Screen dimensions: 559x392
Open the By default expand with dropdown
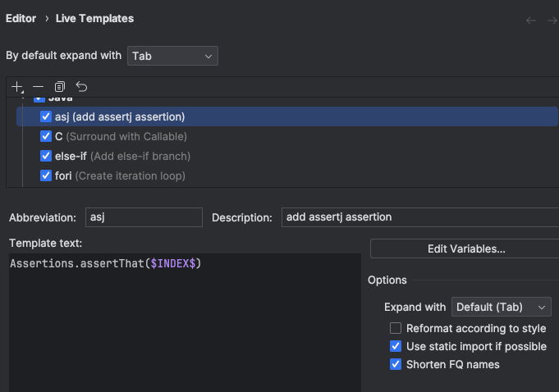pos(172,56)
